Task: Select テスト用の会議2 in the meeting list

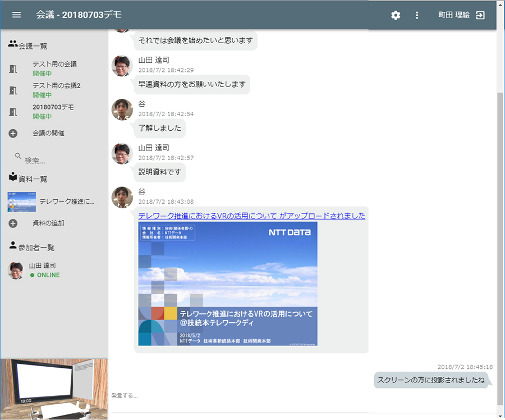Action: (x=56, y=86)
